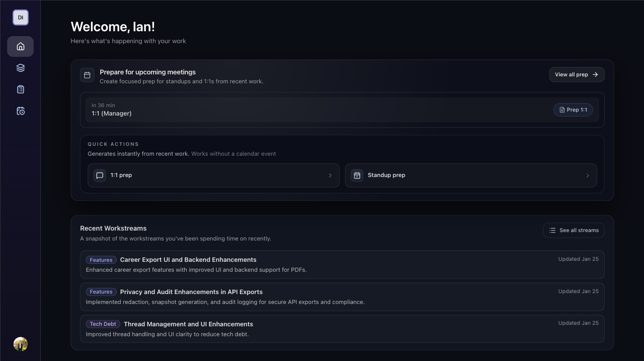Click the calendar icon beside meetings heading
The image size is (644, 361).
(x=87, y=75)
